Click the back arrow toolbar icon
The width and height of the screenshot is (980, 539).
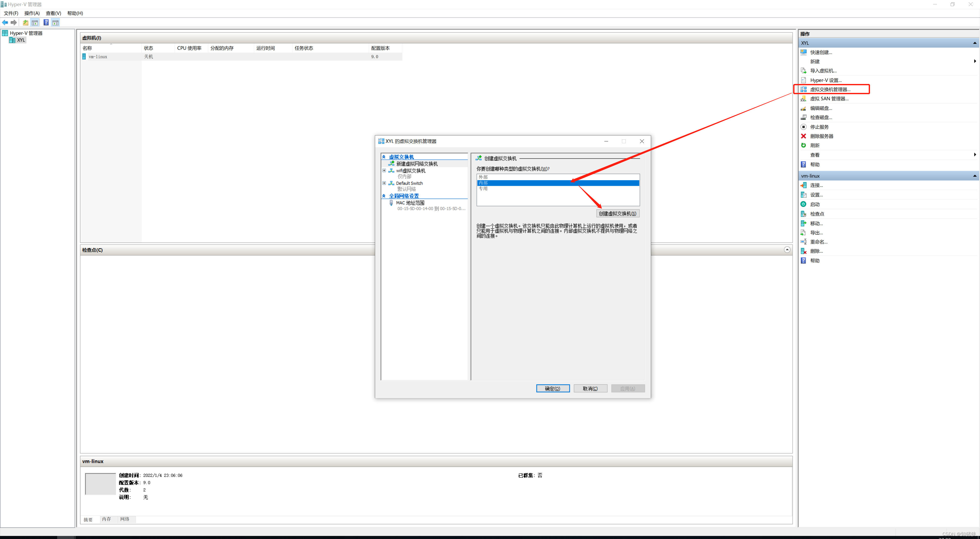pos(5,22)
